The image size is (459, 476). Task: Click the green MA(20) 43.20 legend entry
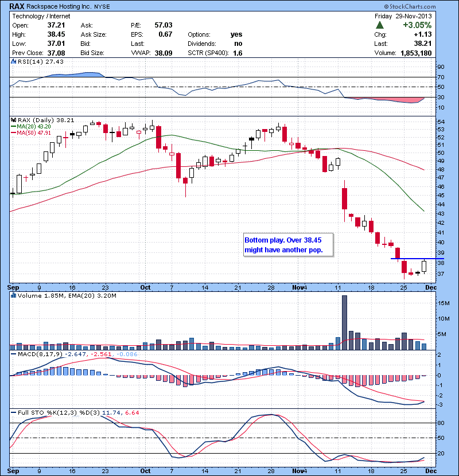30,127
